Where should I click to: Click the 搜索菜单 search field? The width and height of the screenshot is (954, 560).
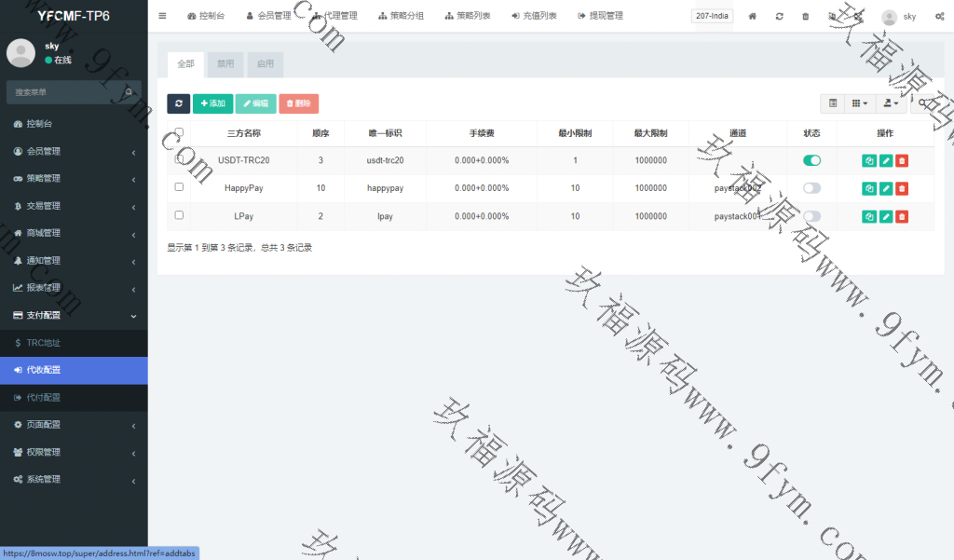(67, 92)
